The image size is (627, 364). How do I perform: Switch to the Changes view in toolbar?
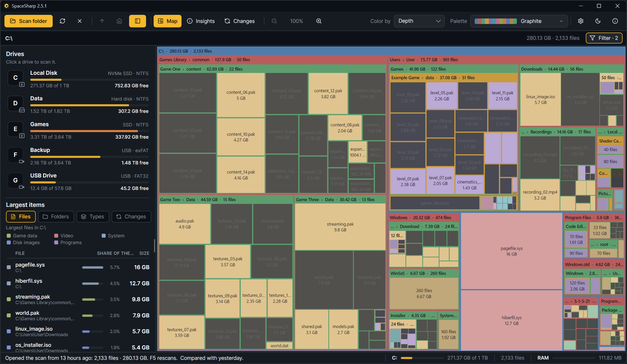point(239,21)
